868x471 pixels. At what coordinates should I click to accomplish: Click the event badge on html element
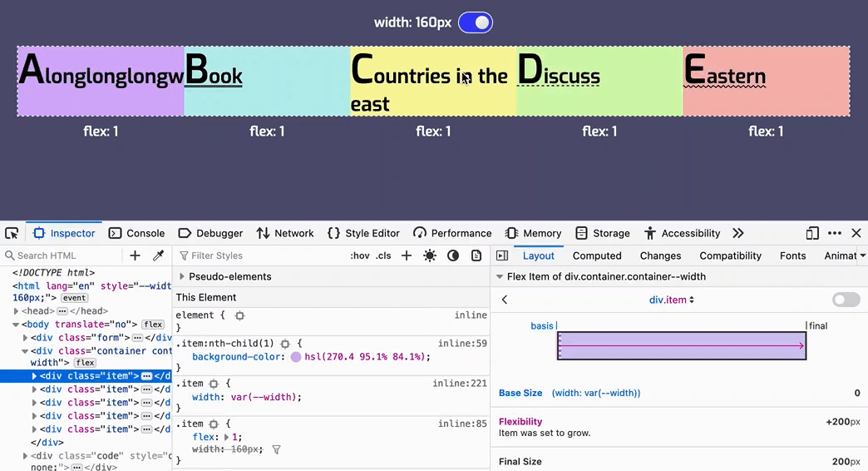click(x=75, y=297)
